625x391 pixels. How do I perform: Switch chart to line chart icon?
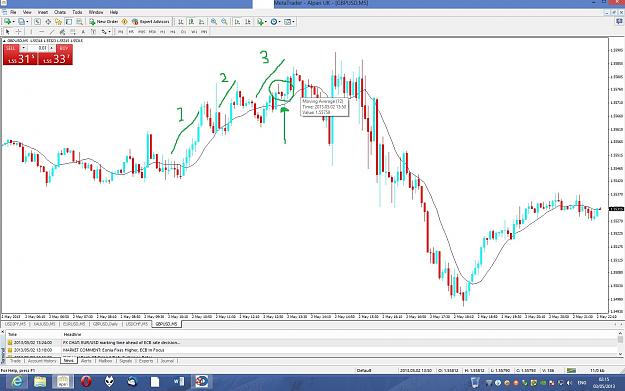202,22
